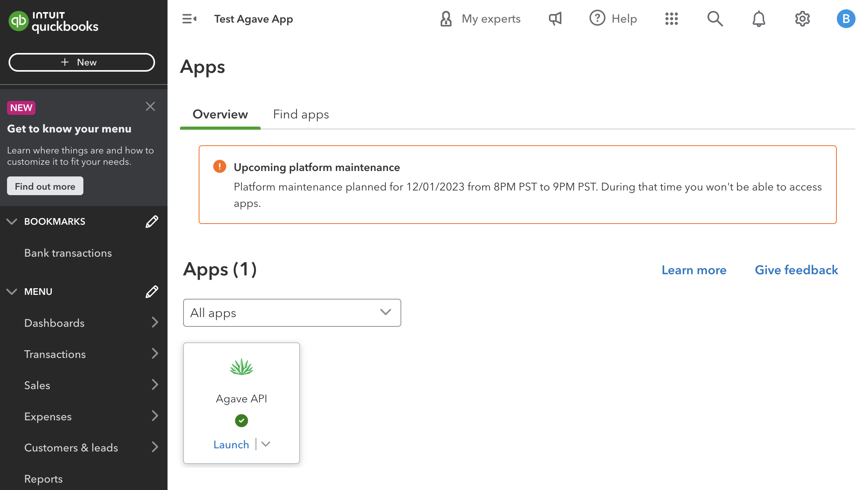Viewport: 868px width, 490px height.
Task: Open the Launch options dropdown arrow
Action: pyautogui.click(x=266, y=444)
